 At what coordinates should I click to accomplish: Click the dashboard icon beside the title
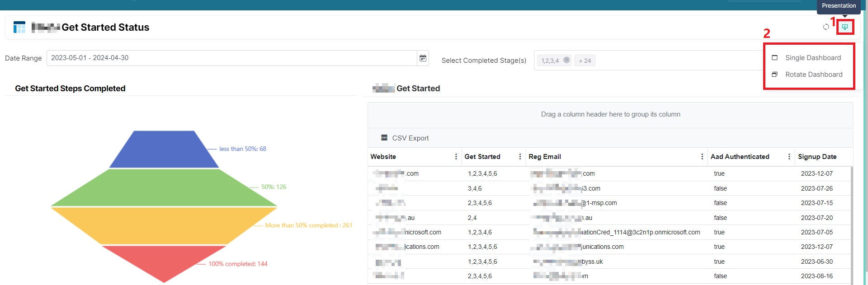[19, 28]
